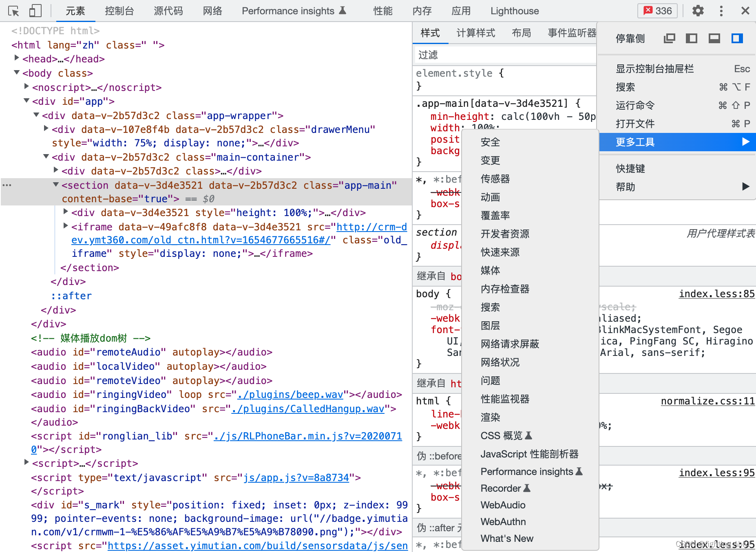
Task: Collapse the main-container div node
Action: pos(46,156)
